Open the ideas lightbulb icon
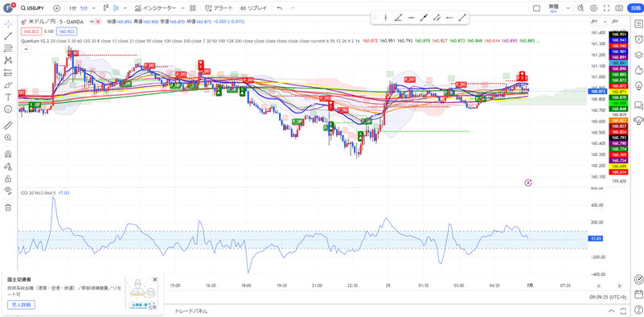Viewport: 644px width, 317px height. pos(638,85)
